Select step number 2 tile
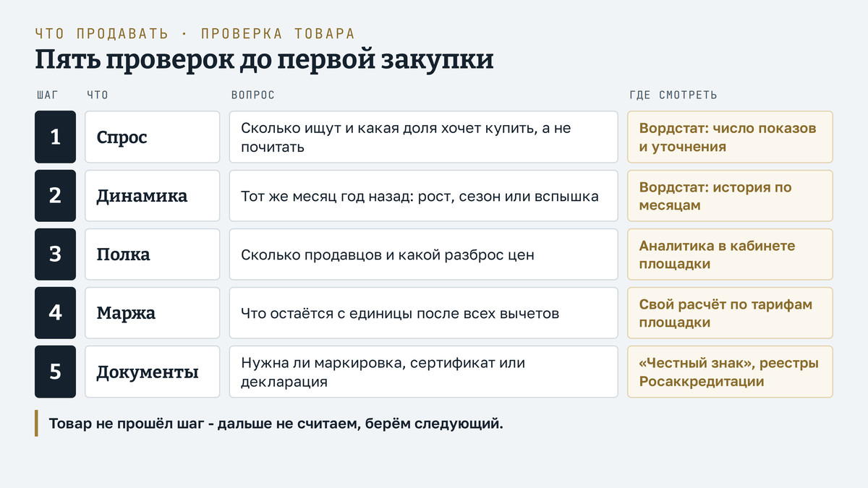The image size is (868, 488). [55, 195]
